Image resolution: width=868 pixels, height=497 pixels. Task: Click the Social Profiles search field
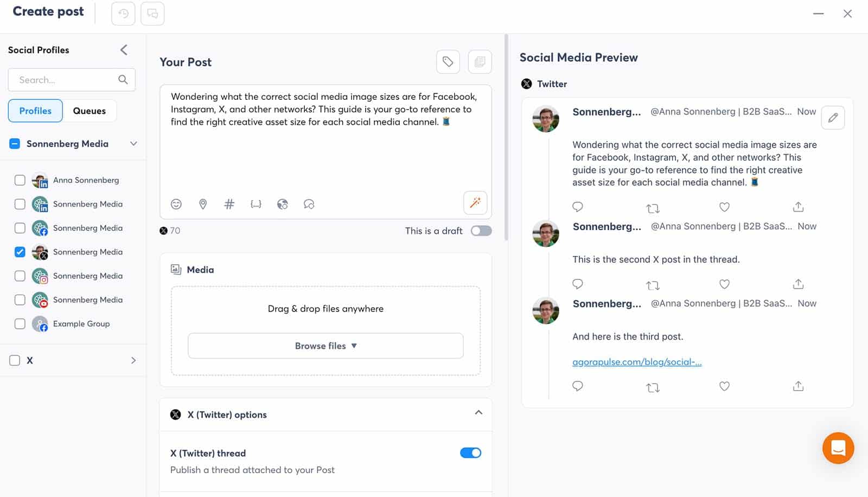[x=65, y=80]
